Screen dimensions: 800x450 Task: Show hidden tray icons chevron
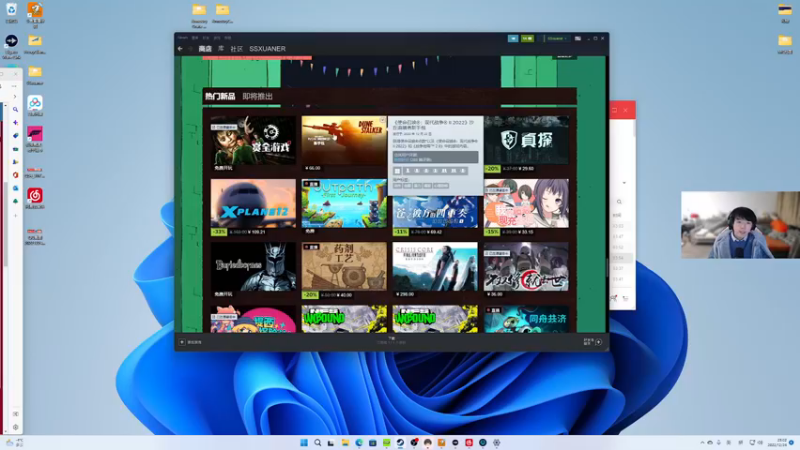(x=702, y=442)
